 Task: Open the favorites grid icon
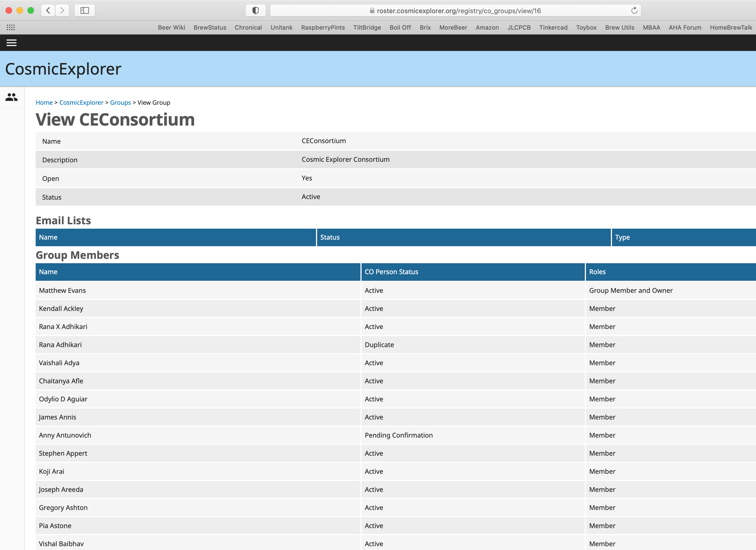(x=11, y=27)
